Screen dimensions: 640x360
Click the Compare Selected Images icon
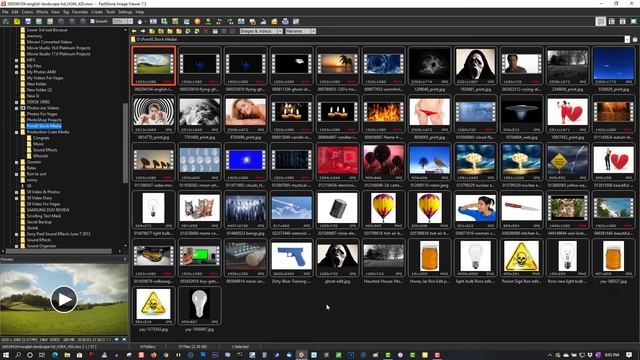241,21
